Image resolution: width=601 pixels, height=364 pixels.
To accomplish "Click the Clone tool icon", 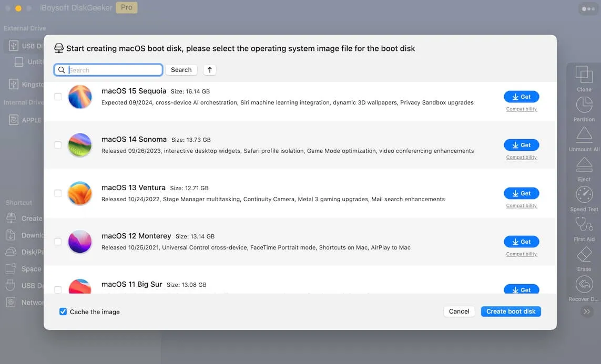I will pos(584,75).
